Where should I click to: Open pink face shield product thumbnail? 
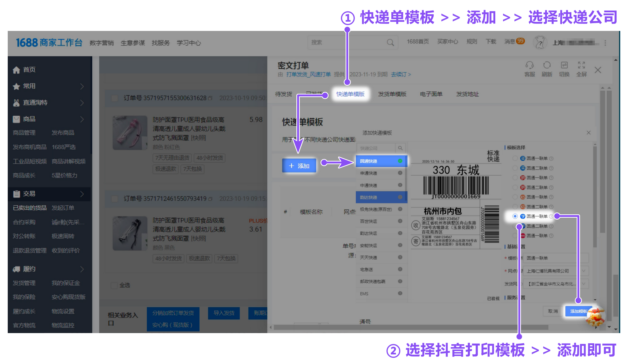coord(130,133)
